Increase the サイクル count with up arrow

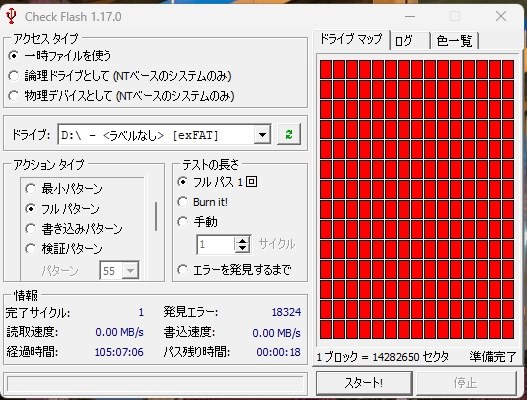coord(242,240)
